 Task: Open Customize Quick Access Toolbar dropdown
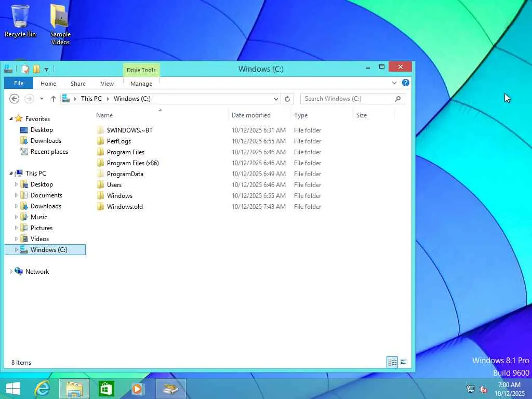tap(46, 70)
